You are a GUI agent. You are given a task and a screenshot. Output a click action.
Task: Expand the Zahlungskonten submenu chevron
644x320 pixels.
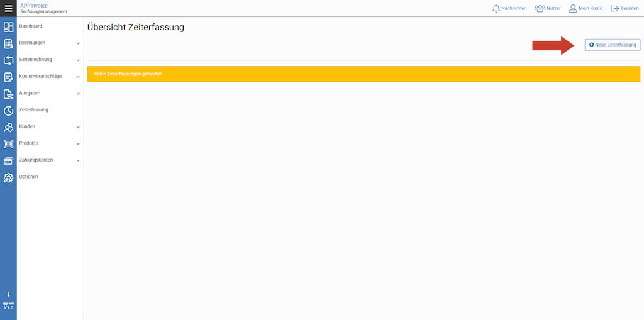[x=78, y=160]
